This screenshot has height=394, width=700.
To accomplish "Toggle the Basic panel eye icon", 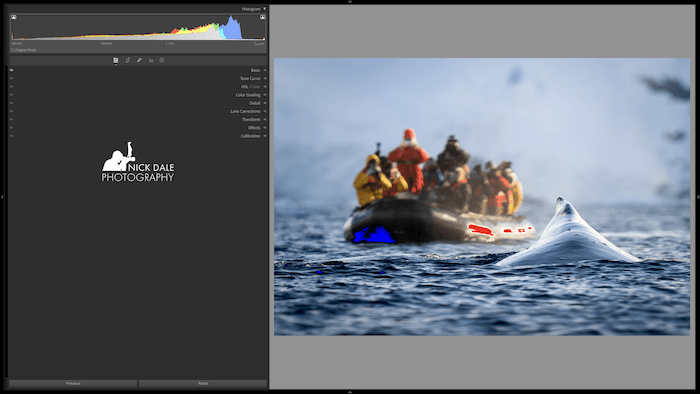I will tap(12, 70).
